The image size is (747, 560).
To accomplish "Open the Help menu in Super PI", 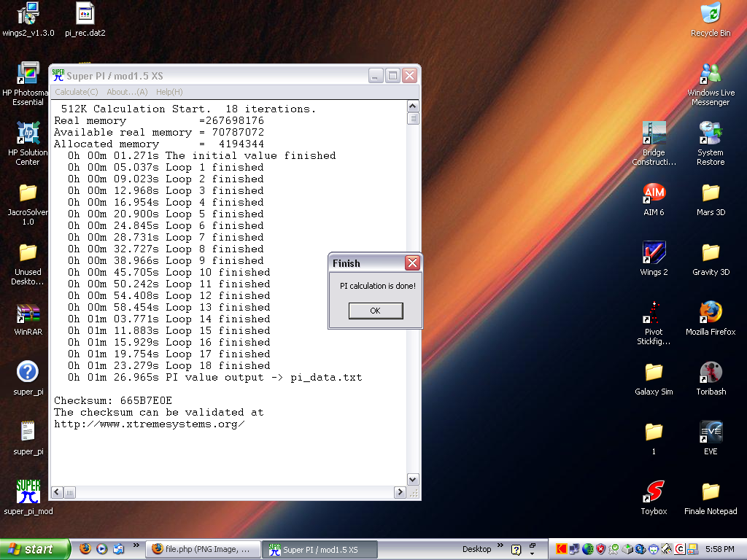I will click(169, 92).
